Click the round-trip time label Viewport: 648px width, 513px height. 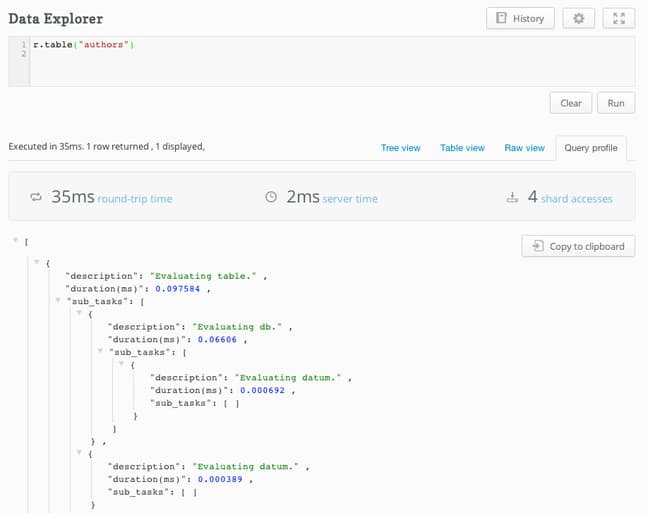(x=135, y=199)
